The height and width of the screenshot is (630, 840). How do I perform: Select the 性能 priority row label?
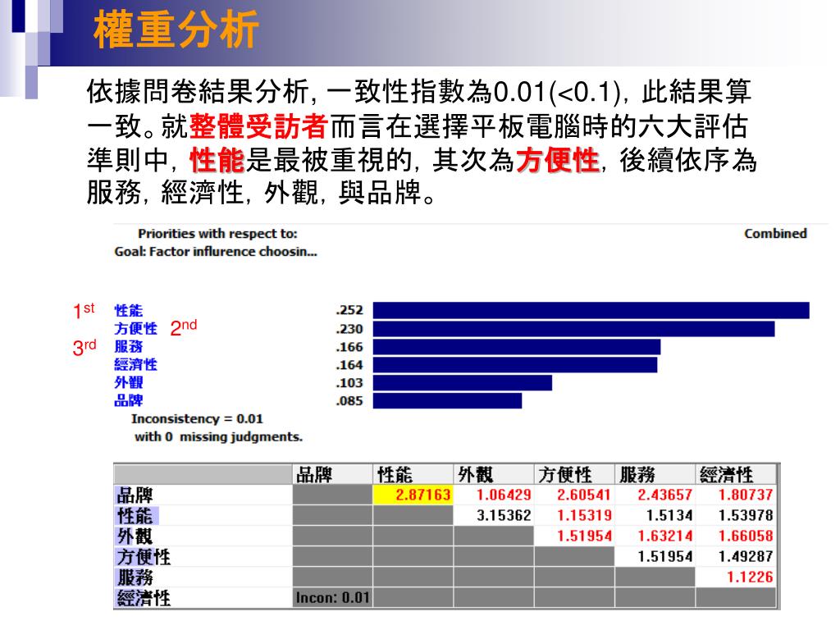click(x=129, y=311)
